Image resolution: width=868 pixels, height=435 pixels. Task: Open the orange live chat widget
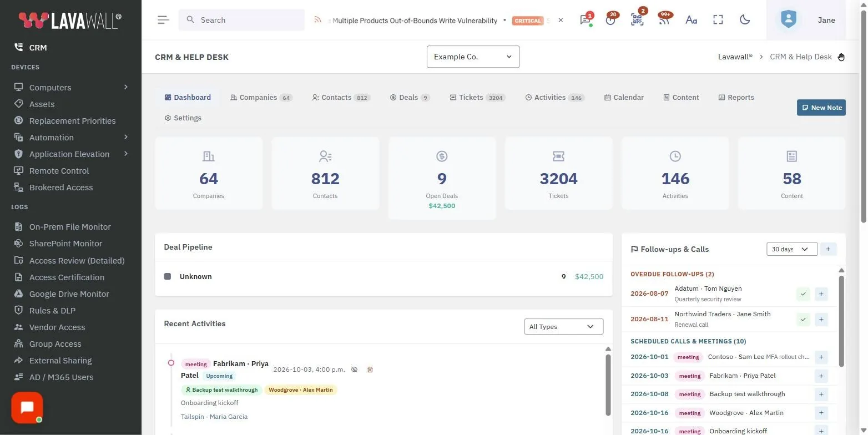[27, 408]
